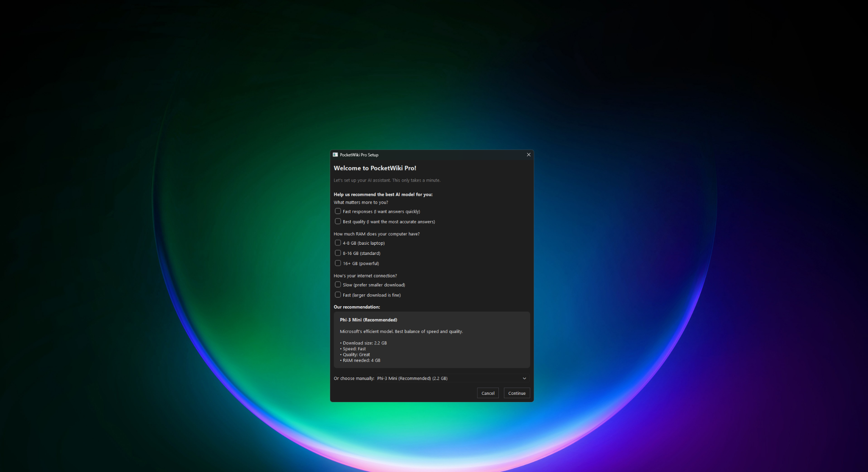Check 'Slow (prefer smaller download)'
The image size is (868, 472).
click(337, 285)
